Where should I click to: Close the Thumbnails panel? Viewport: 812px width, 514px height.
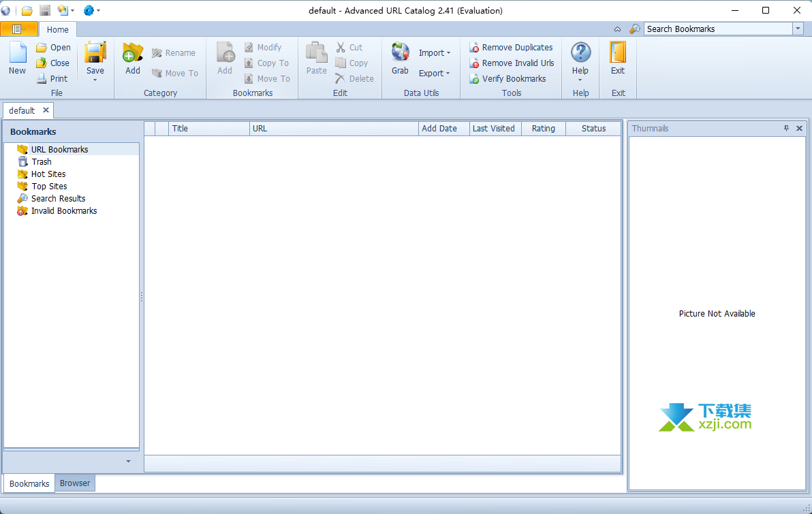click(799, 129)
